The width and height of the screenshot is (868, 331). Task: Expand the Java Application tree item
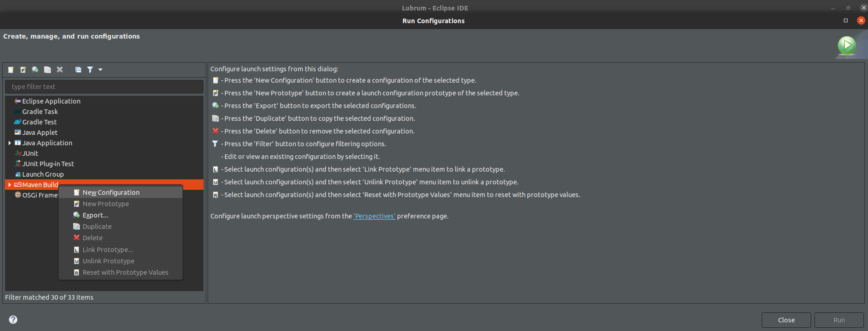(x=10, y=143)
